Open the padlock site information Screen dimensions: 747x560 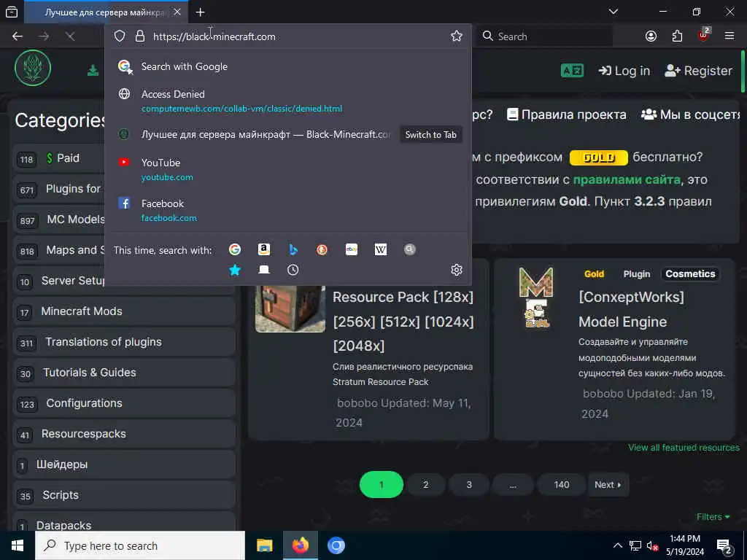click(140, 36)
